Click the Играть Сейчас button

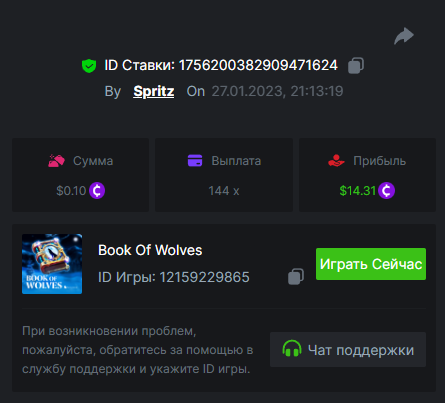point(371,264)
